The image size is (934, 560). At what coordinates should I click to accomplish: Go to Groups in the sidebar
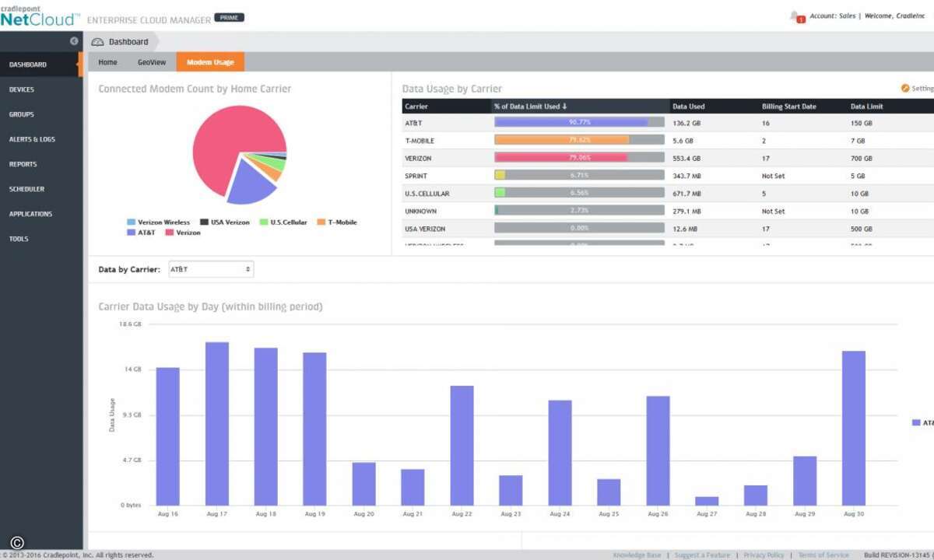coord(41,114)
